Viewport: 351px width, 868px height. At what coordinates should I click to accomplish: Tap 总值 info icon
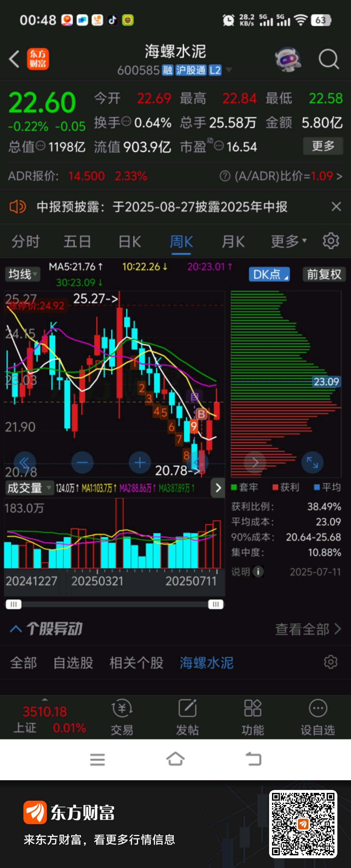(x=40, y=146)
